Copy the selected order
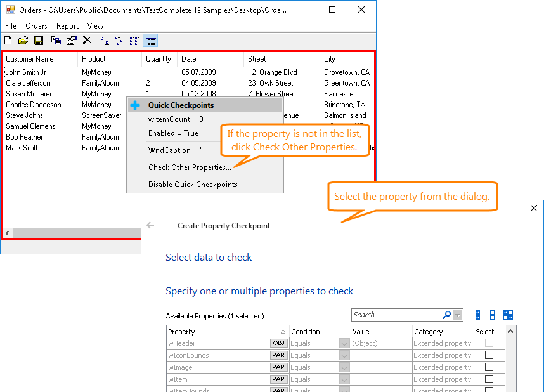This screenshot has width=544, height=392. 55,41
